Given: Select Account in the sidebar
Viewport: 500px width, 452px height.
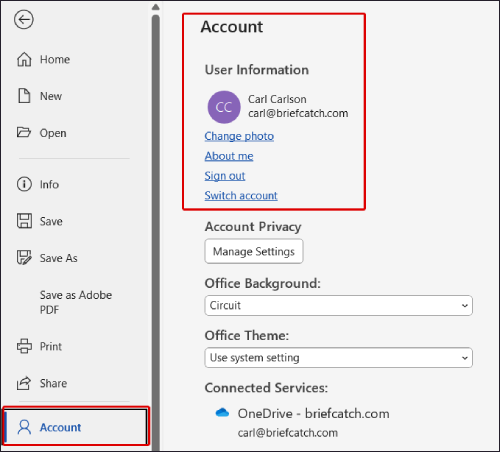Looking at the screenshot, I should click(x=75, y=427).
